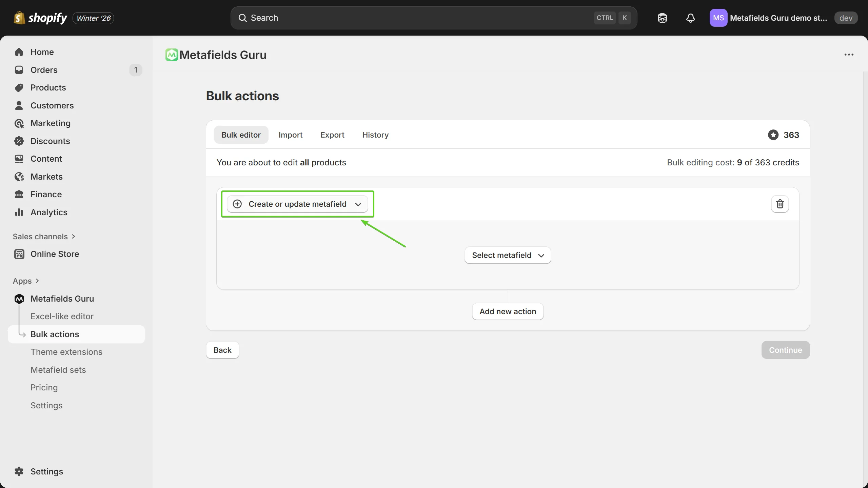Click the Add new action button

pyautogui.click(x=508, y=311)
